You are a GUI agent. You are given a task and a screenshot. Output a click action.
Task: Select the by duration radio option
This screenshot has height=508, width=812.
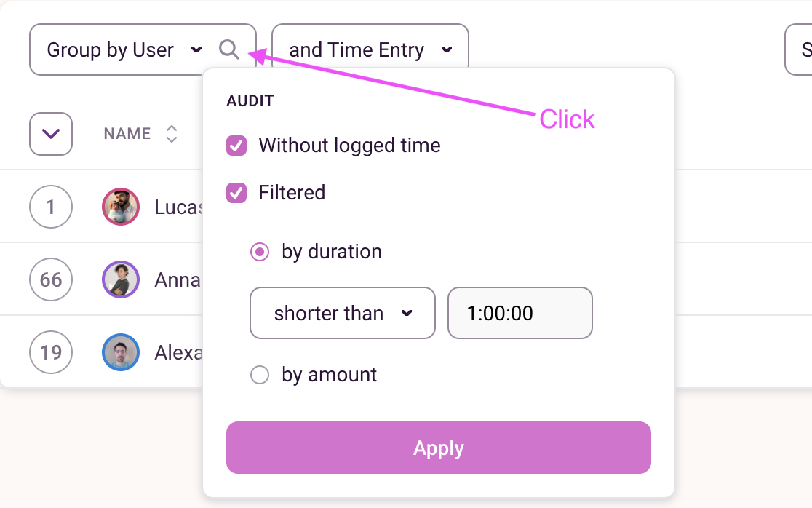(x=259, y=251)
